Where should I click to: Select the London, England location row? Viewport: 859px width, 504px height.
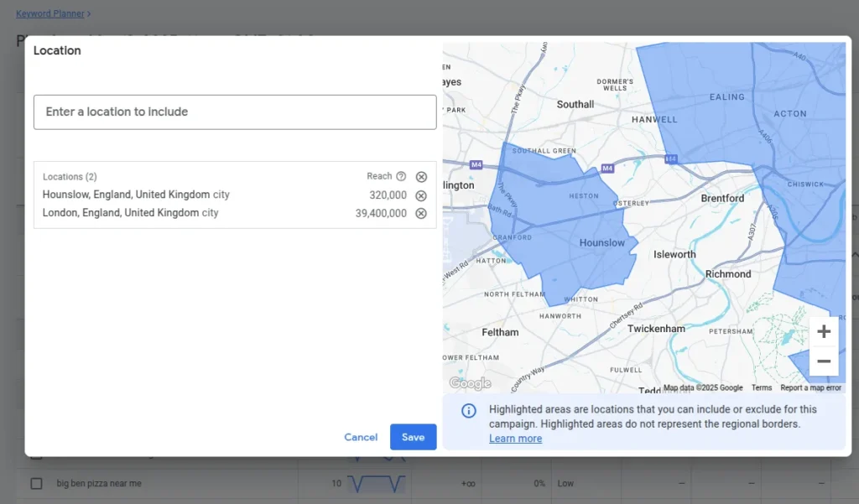pyautogui.click(x=130, y=213)
